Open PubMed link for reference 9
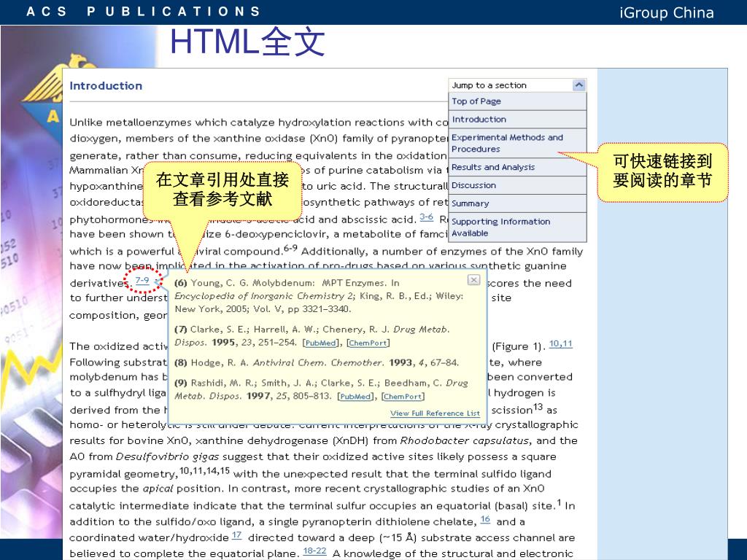747x560 pixels. tap(355, 397)
